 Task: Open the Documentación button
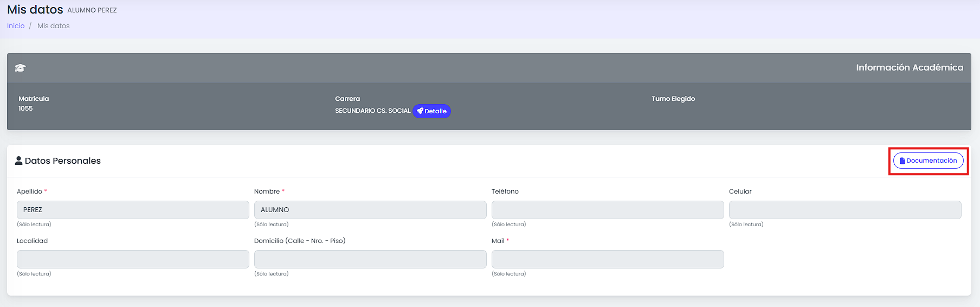tap(928, 161)
